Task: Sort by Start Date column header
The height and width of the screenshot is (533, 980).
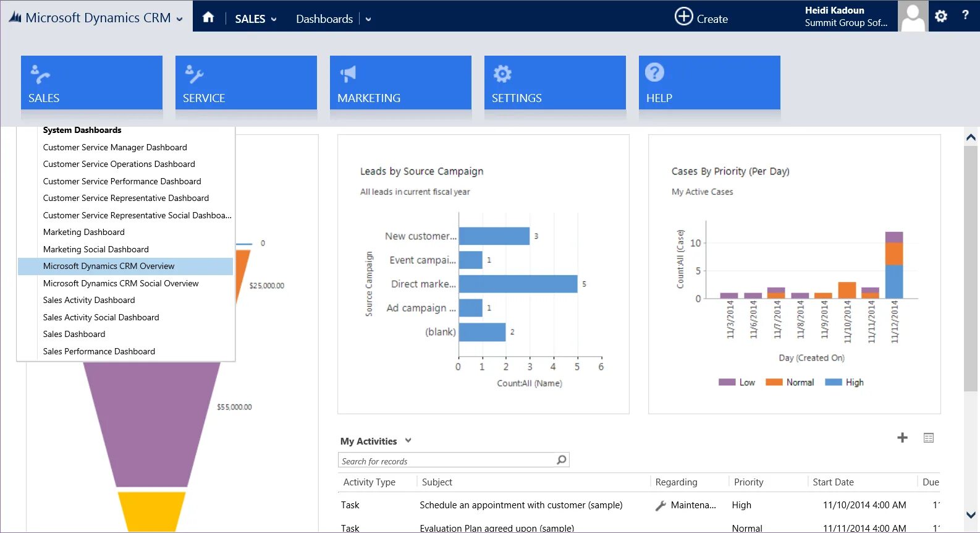Action: [833, 482]
